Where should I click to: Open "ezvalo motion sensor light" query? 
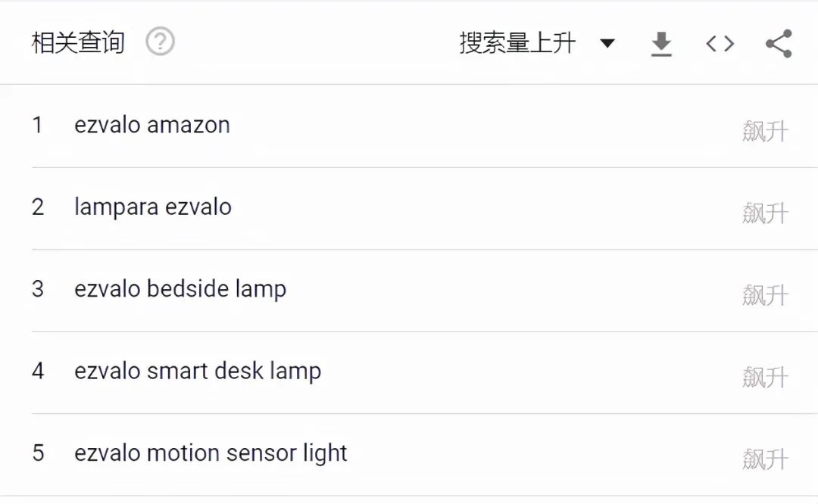[x=211, y=453]
